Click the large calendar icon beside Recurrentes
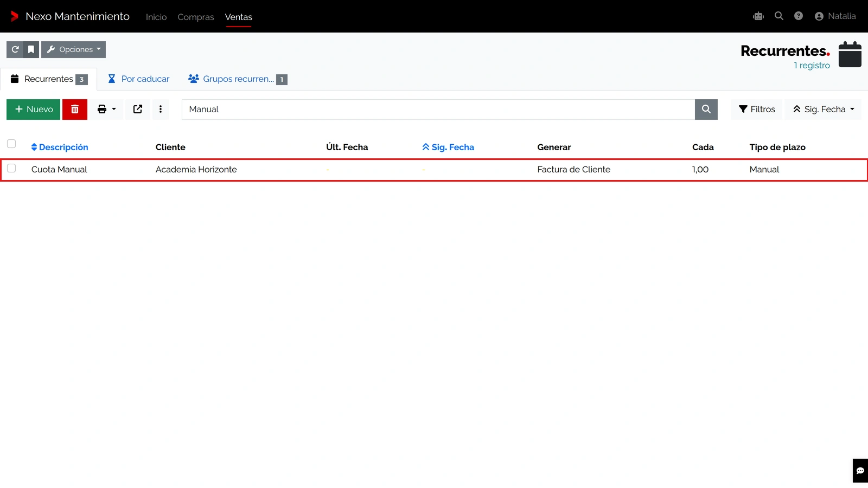This screenshot has height=488, width=868. coord(850,54)
